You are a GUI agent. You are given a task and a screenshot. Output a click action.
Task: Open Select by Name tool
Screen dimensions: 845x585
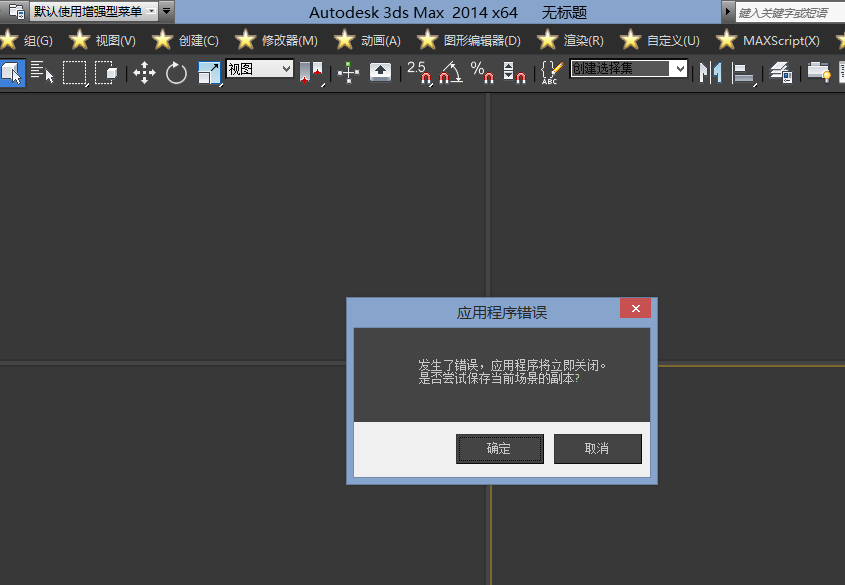[x=43, y=72]
